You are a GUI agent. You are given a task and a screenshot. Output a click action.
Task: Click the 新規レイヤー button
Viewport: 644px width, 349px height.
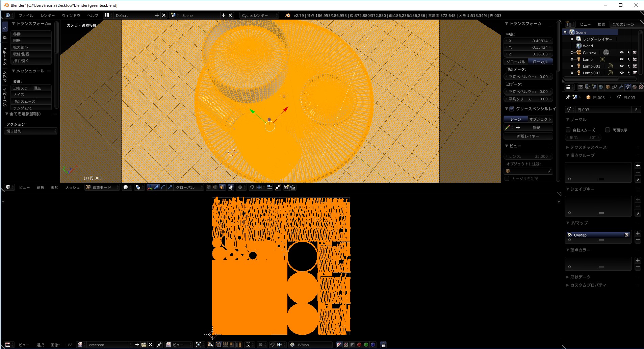click(x=528, y=136)
